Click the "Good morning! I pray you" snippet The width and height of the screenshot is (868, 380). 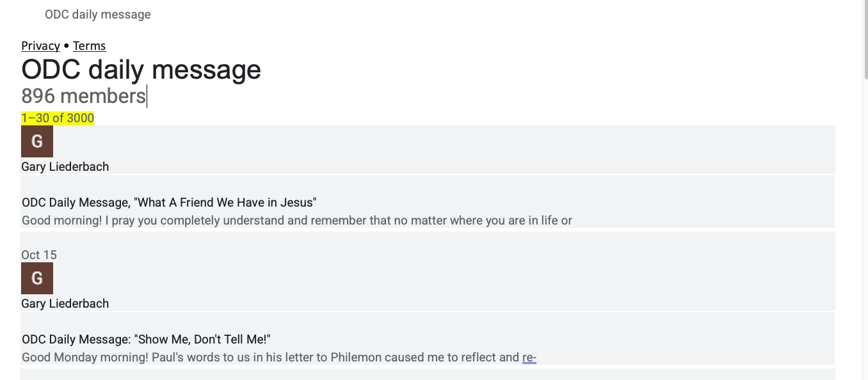(296, 220)
